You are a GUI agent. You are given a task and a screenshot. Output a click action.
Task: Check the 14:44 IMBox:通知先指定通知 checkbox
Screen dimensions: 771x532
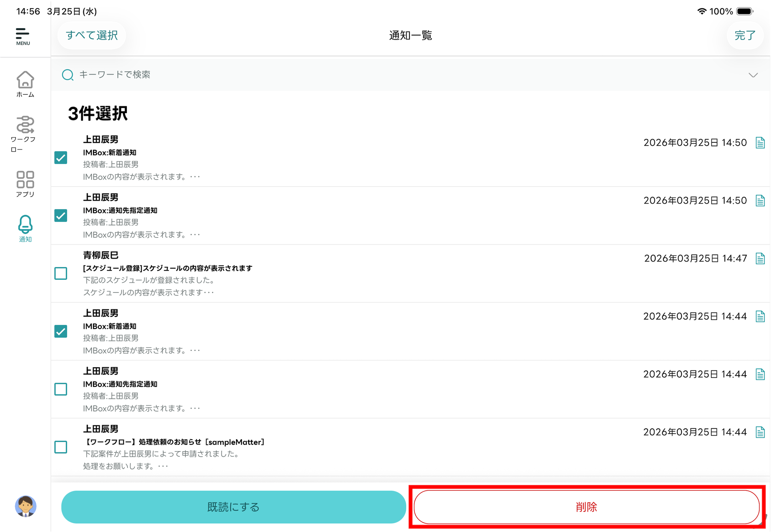[x=61, y=389]
